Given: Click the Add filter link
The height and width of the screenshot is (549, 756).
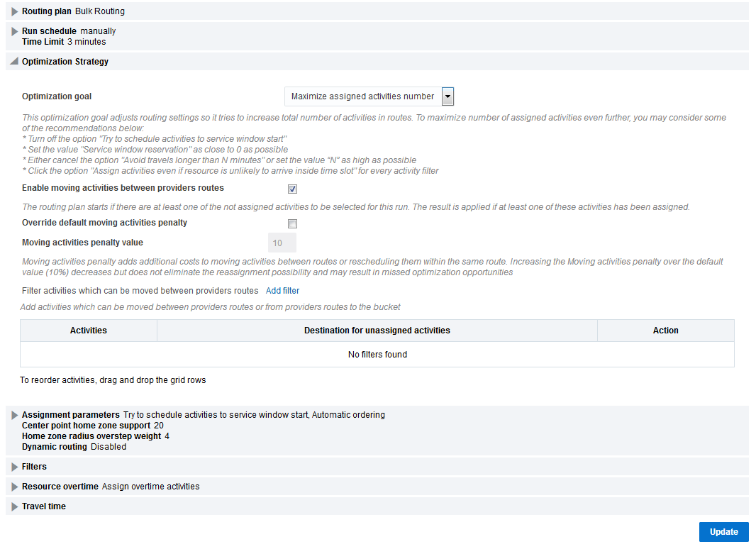Looking at the screenshot, I should pyautogui.click(x=282, y=291).
